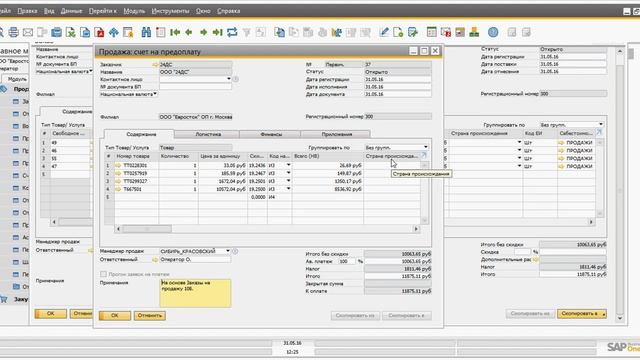
Task: Click the Base Document toolbar icon
Action: tap(280, 32)
